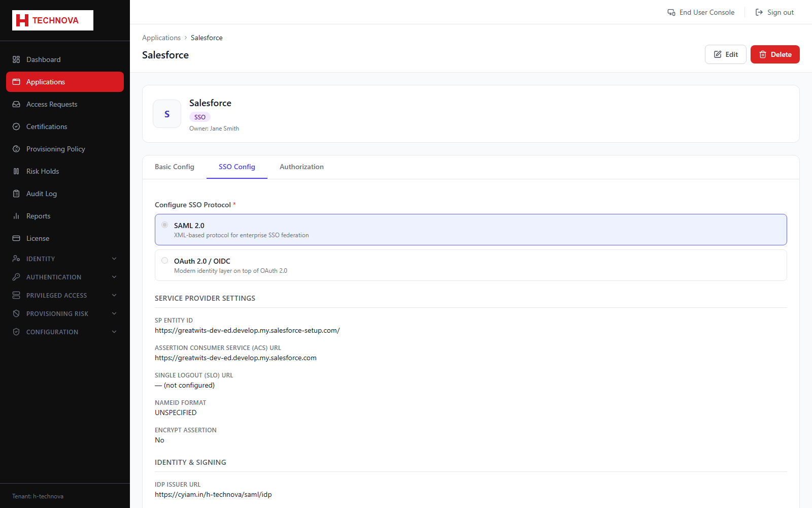
Task: Click the Identity user icon
Action: (x=16, y=259)
